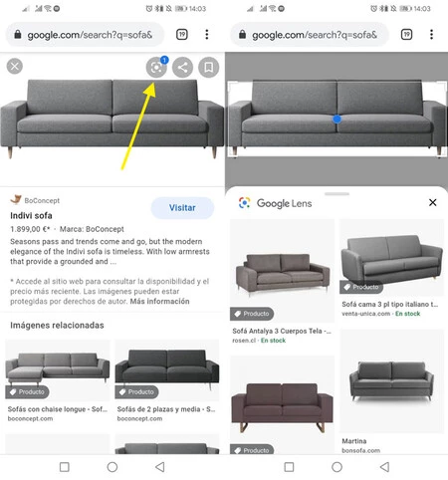Open the right browser's three-dot menu
Image resolution: width=448 pixels, height=480 pixels.
click(431, 35)
